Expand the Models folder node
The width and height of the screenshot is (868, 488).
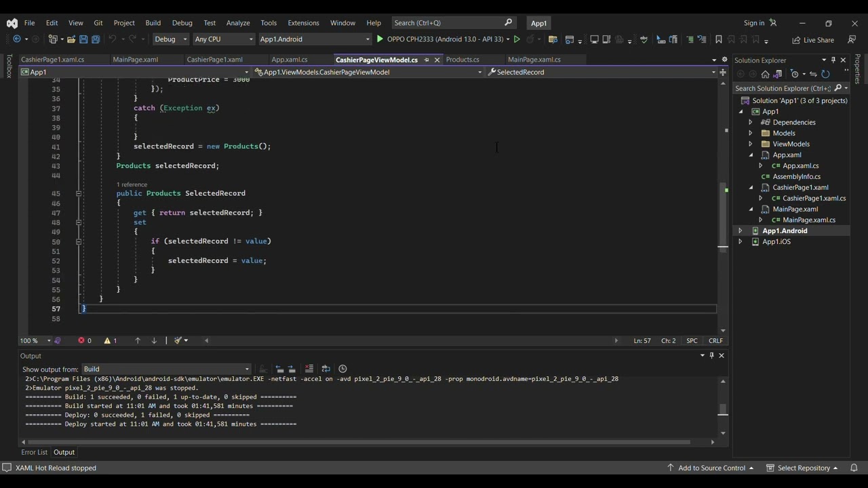[751, 134]
